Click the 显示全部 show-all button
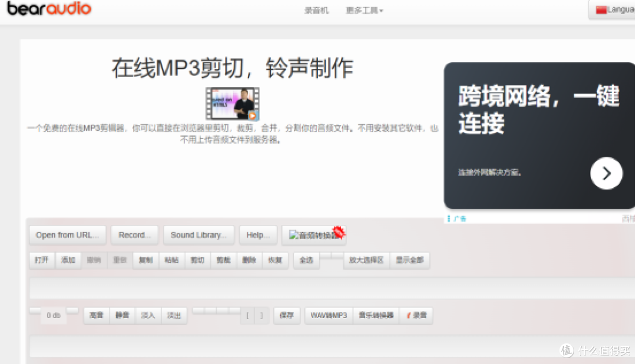 tap(410, 260)
